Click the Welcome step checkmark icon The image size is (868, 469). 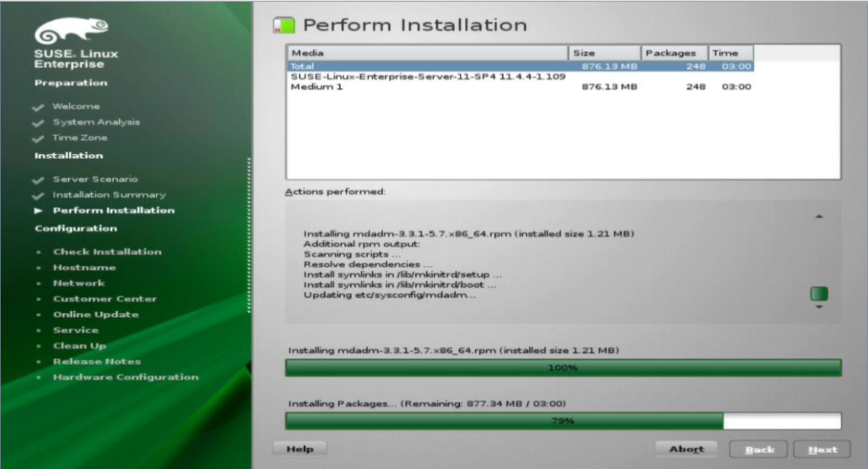pyautogui.click(x=38, y=107)
